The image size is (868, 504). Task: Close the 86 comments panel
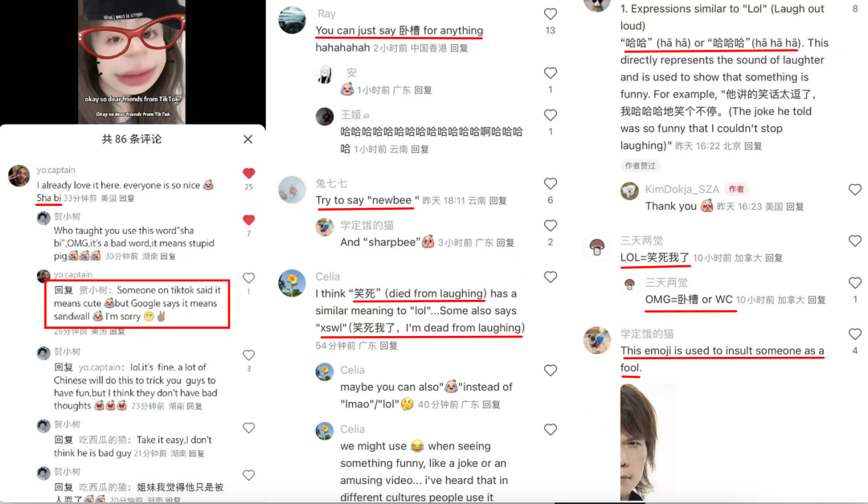point(248,139)
